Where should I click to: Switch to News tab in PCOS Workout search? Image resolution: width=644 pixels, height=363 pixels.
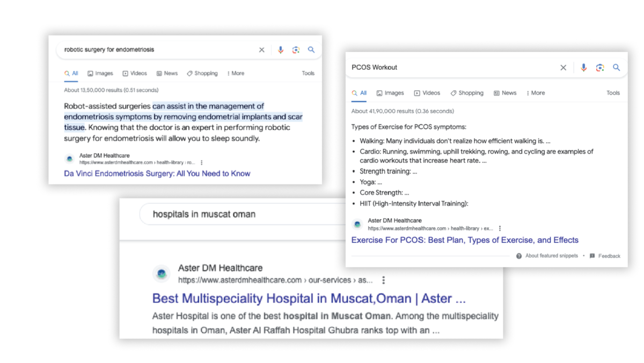505,93
